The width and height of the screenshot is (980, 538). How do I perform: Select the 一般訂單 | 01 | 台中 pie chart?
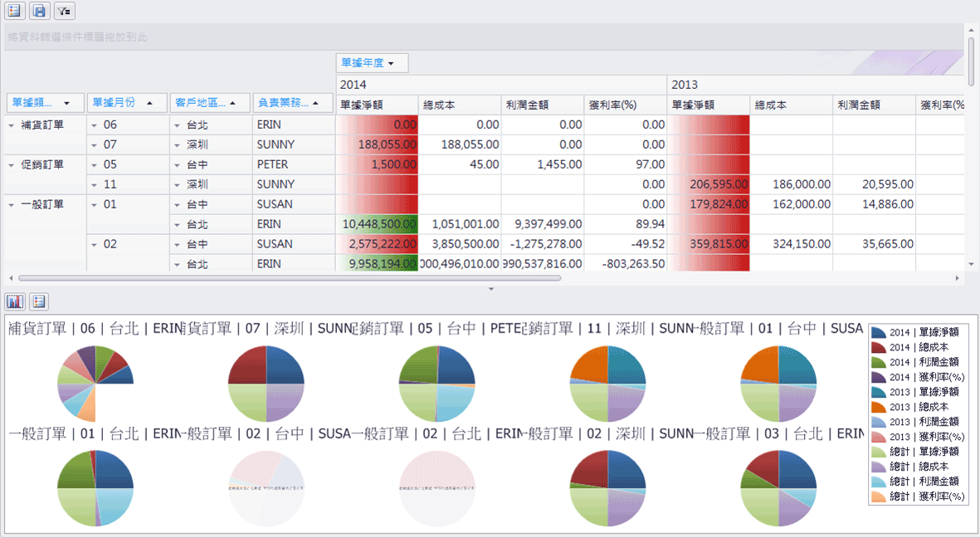(778, 384)
